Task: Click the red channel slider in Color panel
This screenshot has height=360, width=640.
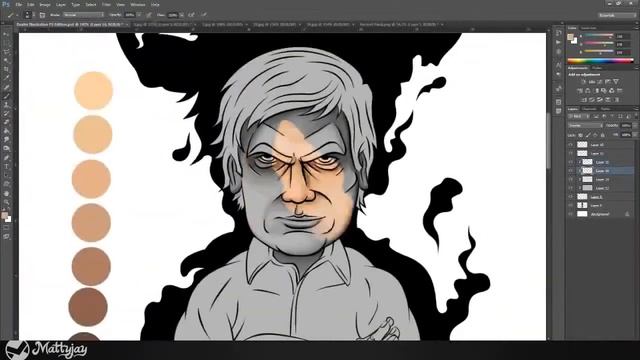Action: click(599, 36)
